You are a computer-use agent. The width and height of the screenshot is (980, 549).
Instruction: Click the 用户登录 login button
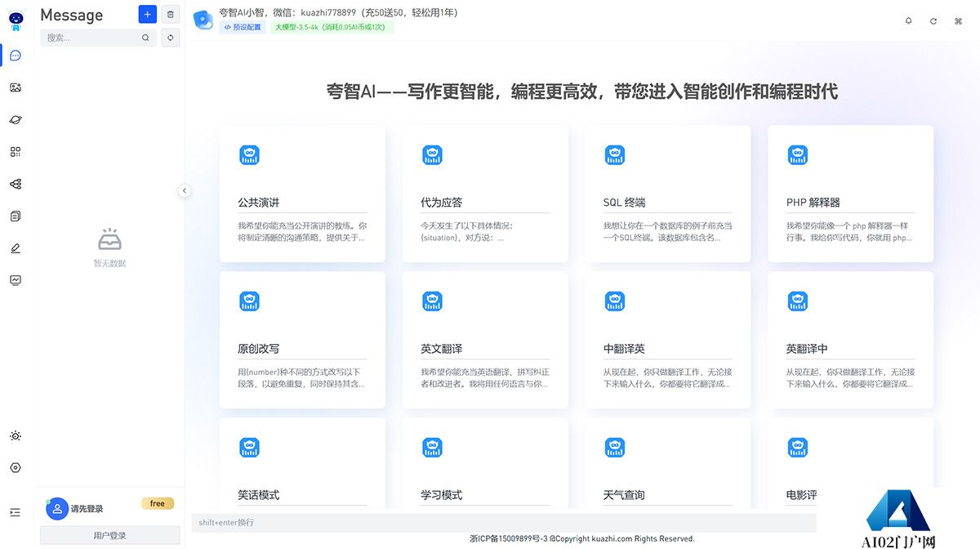(110, 536)
